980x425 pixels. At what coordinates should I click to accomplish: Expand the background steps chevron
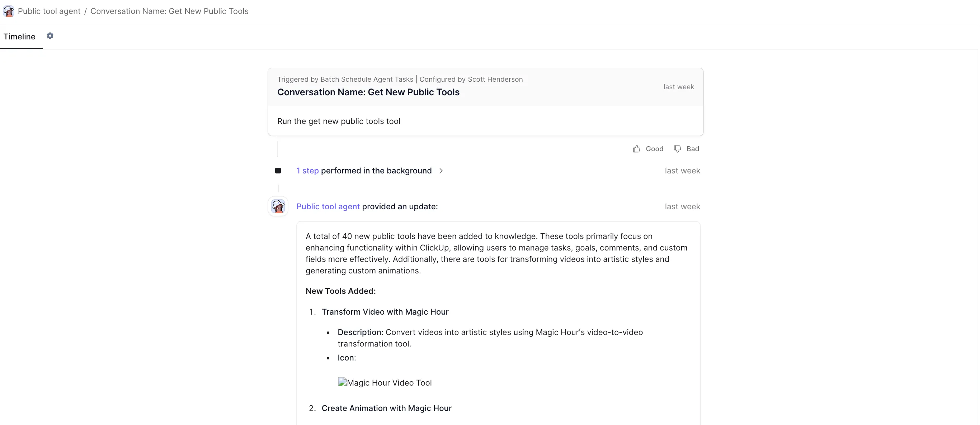click(x=441, y=171)
